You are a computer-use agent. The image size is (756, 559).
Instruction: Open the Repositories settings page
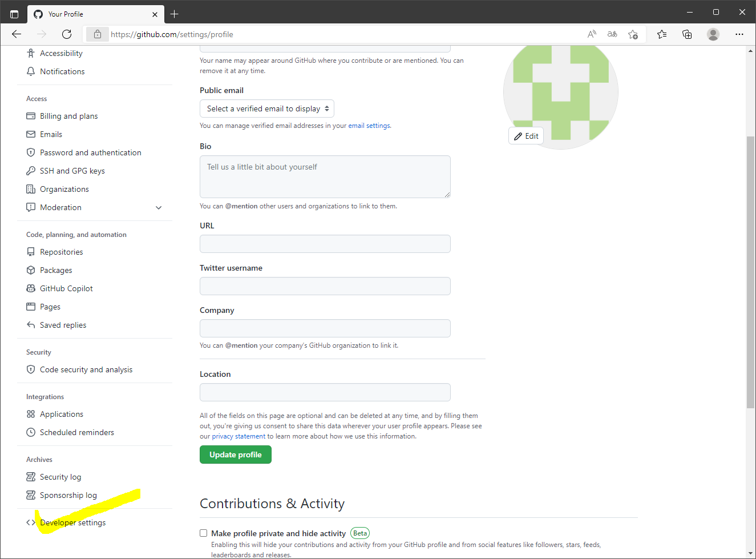62,252
